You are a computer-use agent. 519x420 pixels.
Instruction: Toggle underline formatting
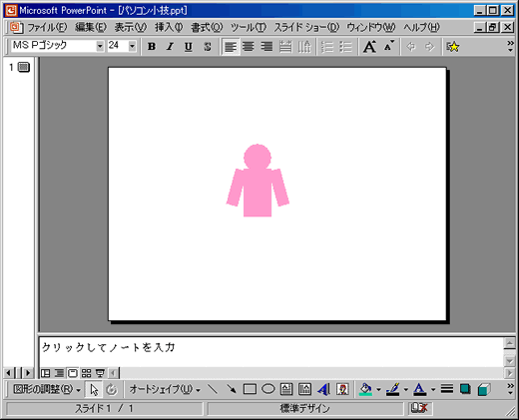click(189, 47)
